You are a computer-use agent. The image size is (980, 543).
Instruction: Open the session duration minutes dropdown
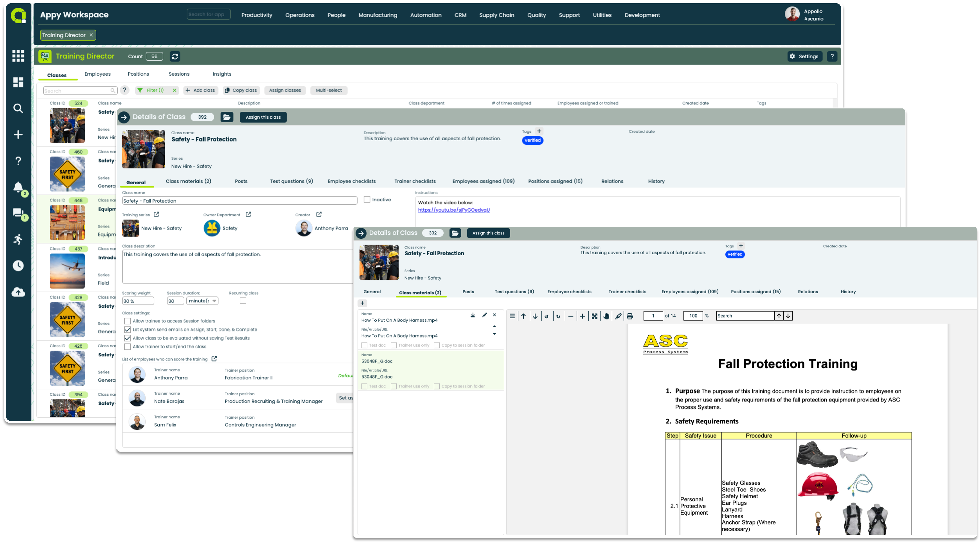coord(202,301)
